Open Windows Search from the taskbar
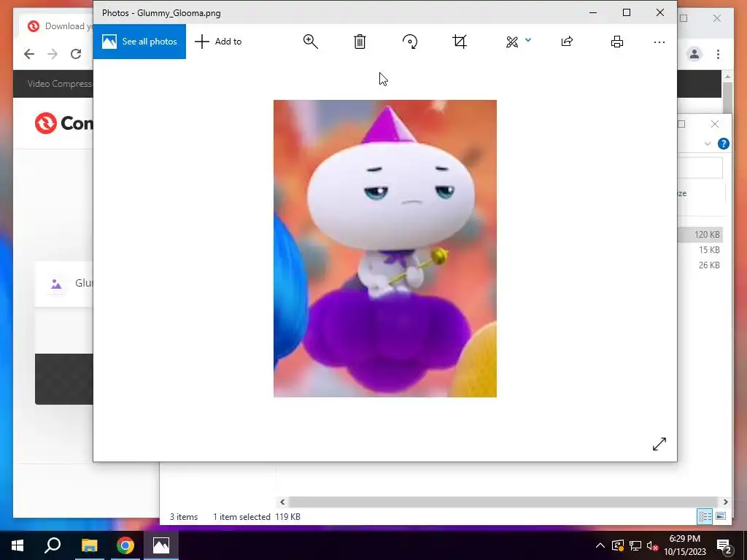This screenshot has width=747, height=560. click(x=53, y=545)
